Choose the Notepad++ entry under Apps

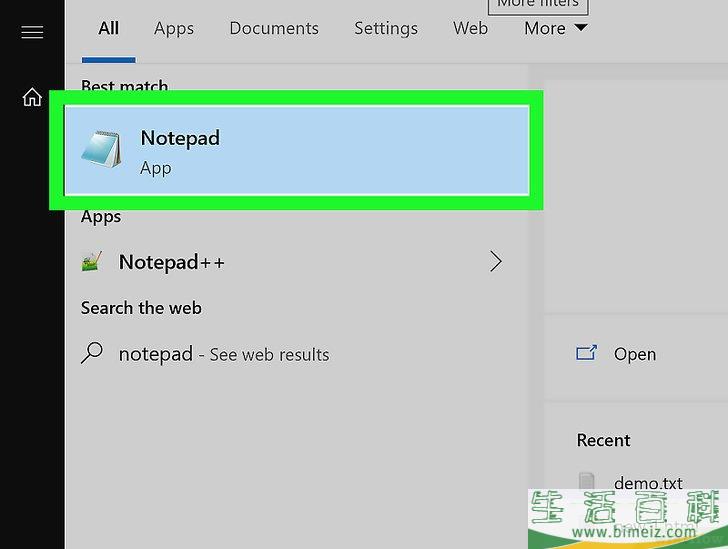coord(297,262)
